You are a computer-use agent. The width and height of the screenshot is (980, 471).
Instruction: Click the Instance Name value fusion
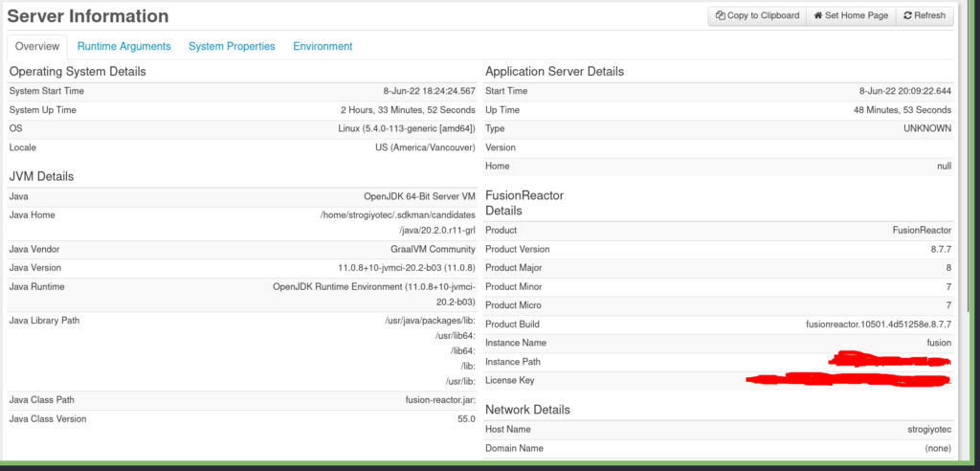[x=940, y=343]
